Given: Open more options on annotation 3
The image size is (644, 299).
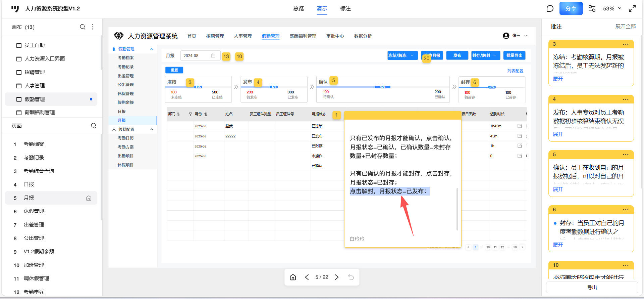Looking at the screenshot, I should [x=626, y=44].
